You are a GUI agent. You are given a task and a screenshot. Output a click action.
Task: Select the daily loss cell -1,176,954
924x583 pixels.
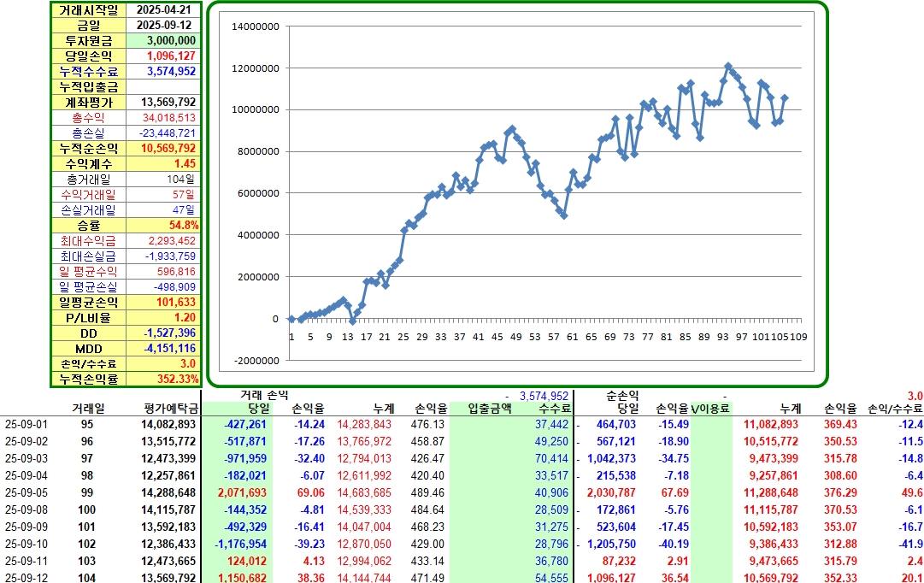(x=240, y=544)
